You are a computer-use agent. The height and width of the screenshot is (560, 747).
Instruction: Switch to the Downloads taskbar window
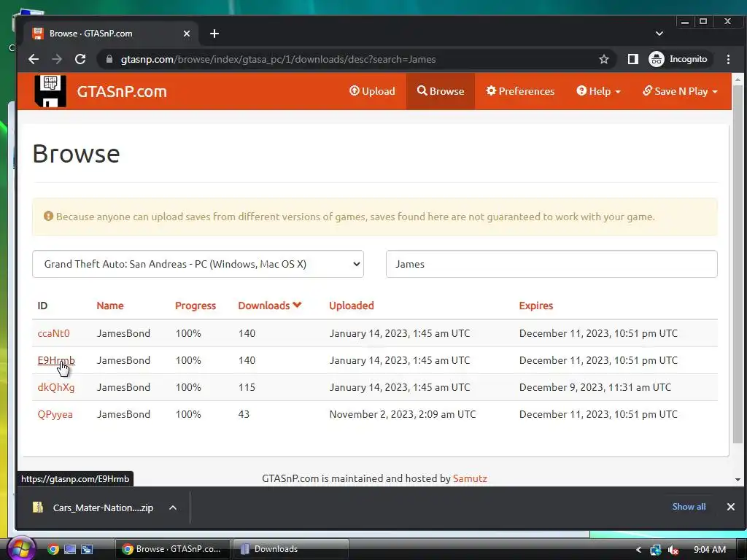[x=290, y=549]
